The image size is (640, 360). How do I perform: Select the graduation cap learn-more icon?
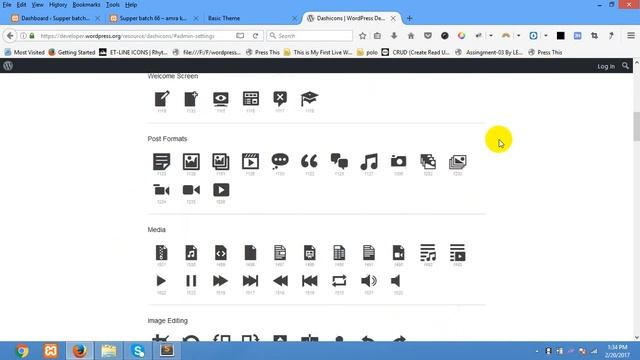click(x=309, y=99)
